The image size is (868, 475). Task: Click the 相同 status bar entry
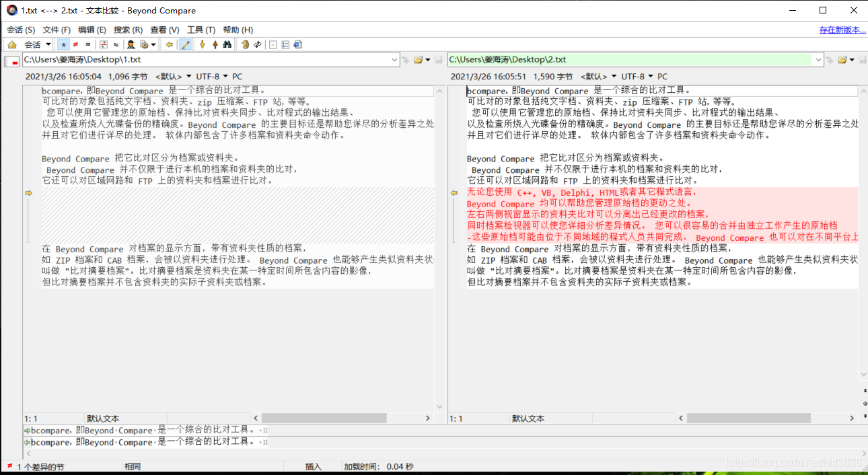[x=133, y=466]
